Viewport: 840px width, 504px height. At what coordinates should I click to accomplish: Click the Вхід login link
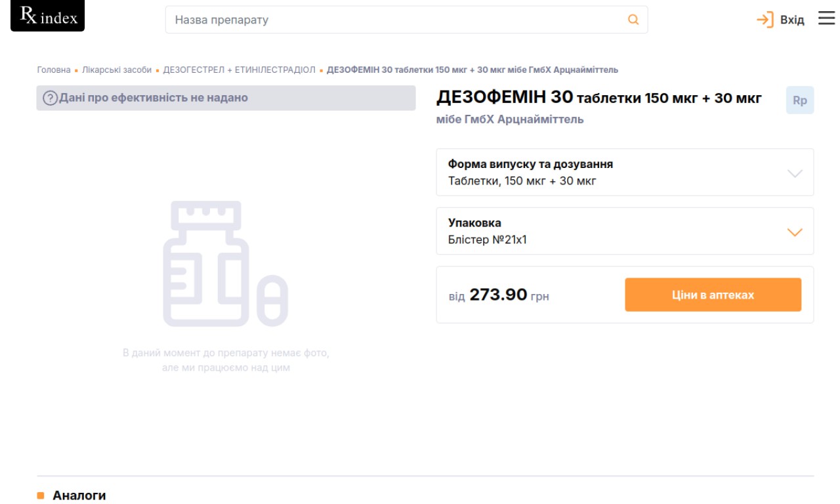792,20
